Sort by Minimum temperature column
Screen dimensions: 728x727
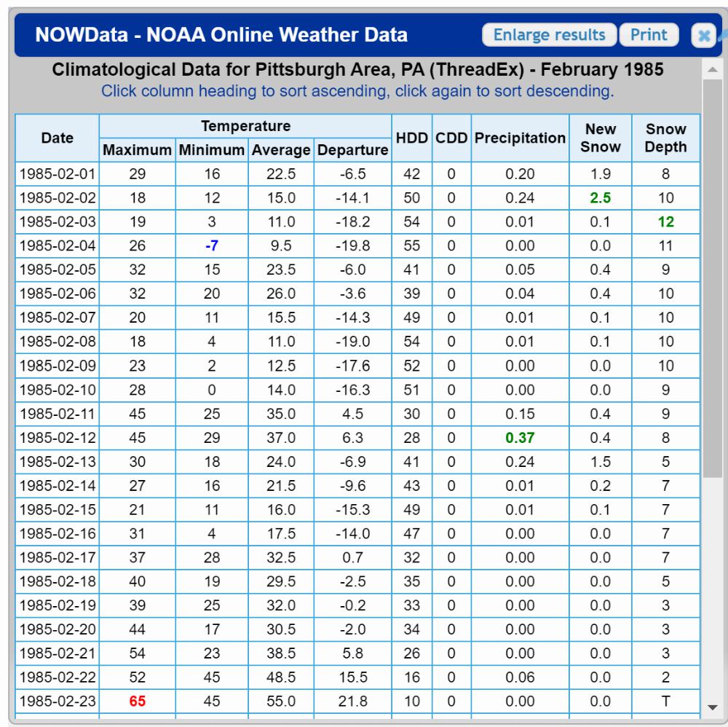[x=212, y=150]
